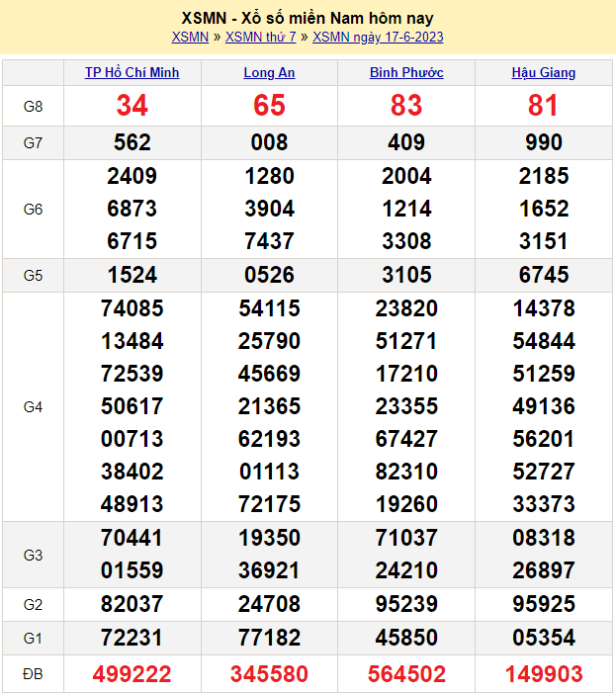
Task: Open the Hậu Giang province link
Action: coord(543,73)
